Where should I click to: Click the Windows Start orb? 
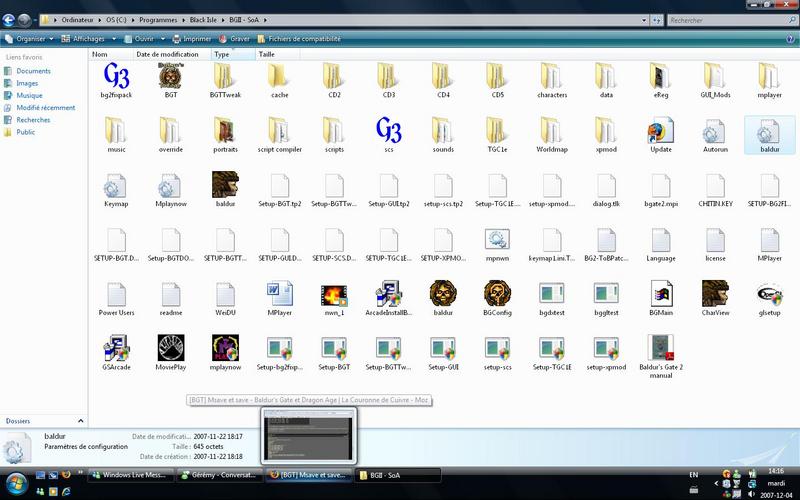16,483
